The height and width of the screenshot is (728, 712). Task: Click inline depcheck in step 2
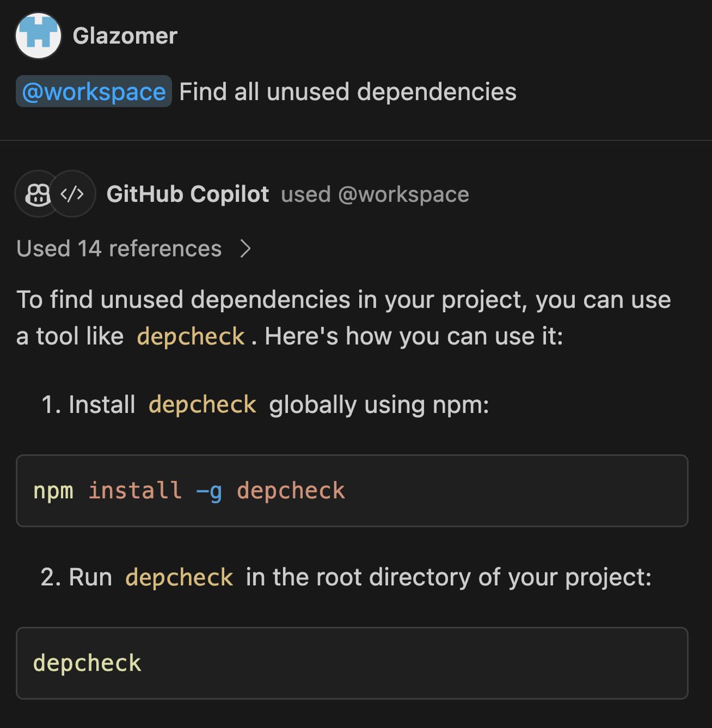pyautogui.click(x=179, y=577)
